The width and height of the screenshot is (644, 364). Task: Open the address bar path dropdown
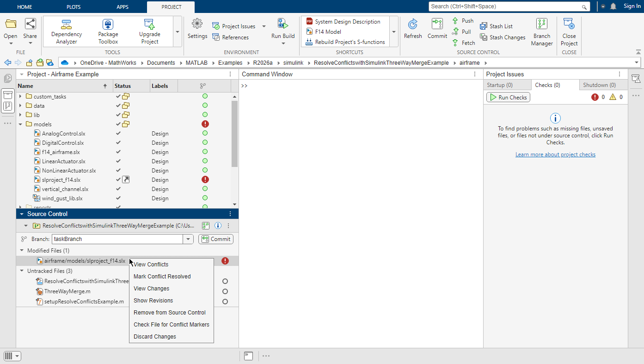pos(637,62)
